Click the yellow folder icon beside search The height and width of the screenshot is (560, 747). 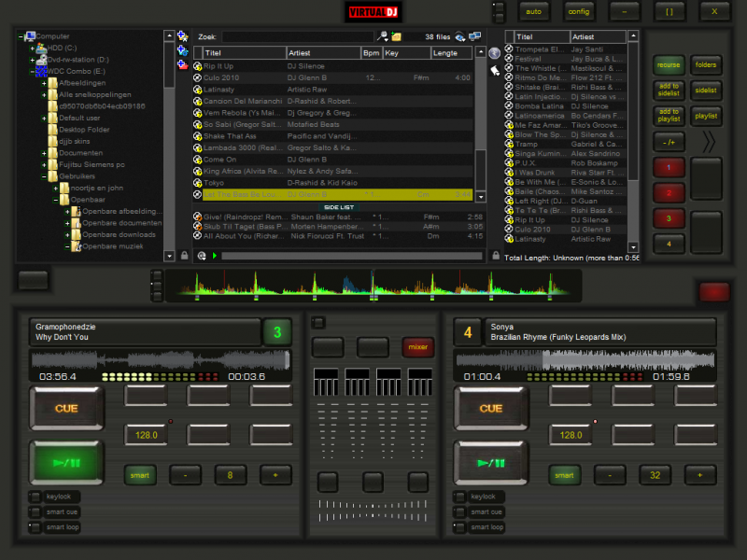[396, 36]
